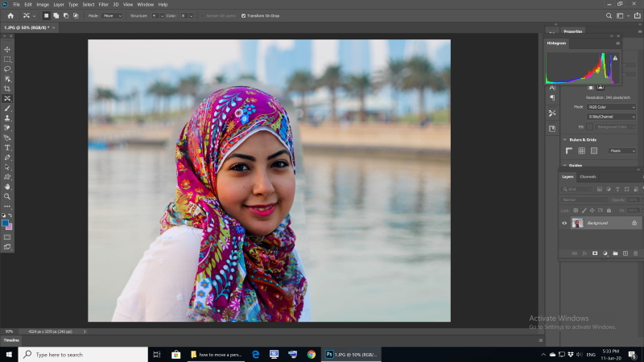Open the layer style fx button
Viewport: 644px width, 362px height.
[x=584, y=253]
